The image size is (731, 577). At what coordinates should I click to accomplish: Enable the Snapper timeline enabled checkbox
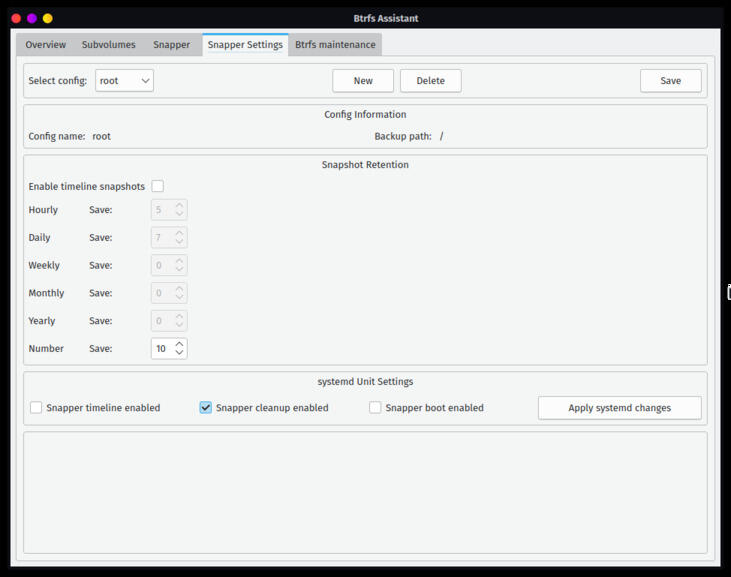tap(36, 408)
